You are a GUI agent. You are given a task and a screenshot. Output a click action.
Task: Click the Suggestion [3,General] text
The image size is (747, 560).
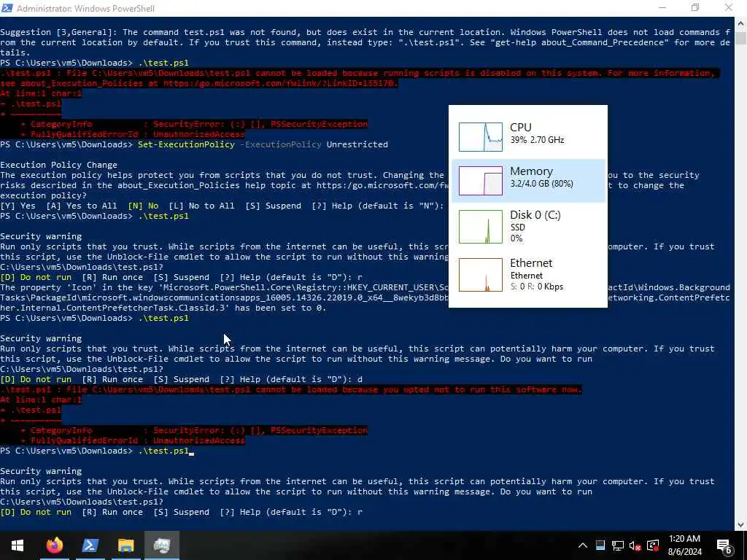pos(59,32)
